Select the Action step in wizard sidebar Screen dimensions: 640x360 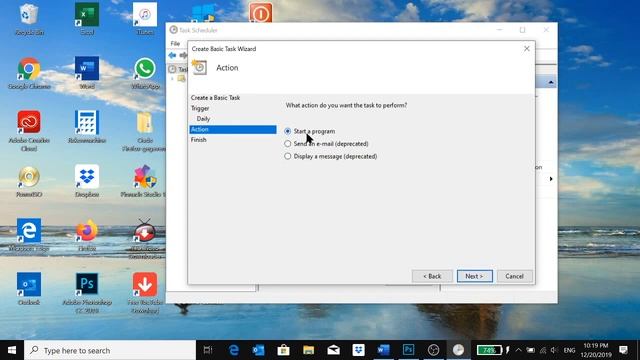233,129
